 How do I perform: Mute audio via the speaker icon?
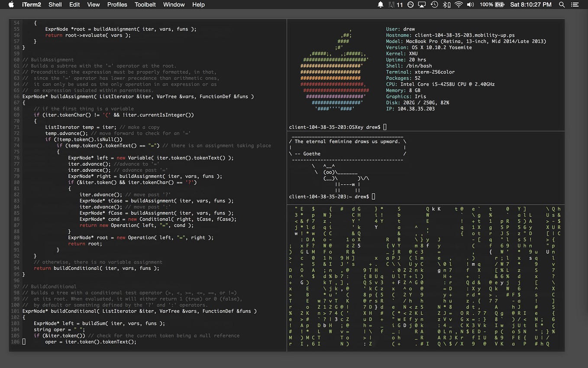[470, 5]
